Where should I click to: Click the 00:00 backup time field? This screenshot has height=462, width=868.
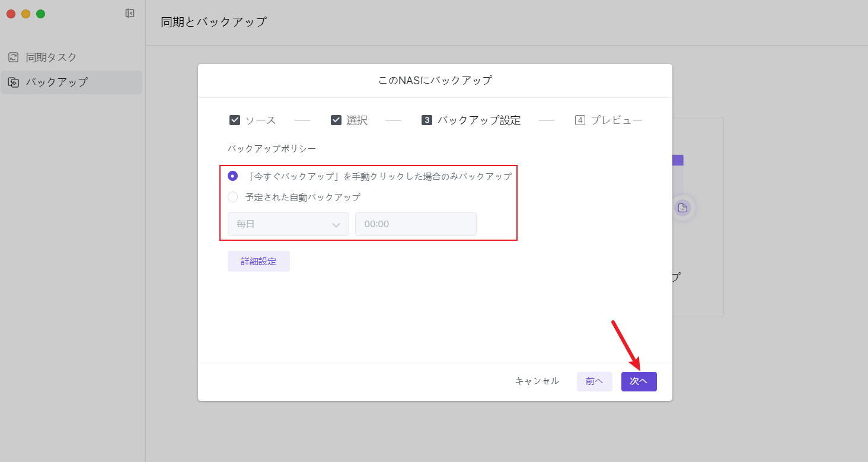pyautogui.click(x=416, y=224)
